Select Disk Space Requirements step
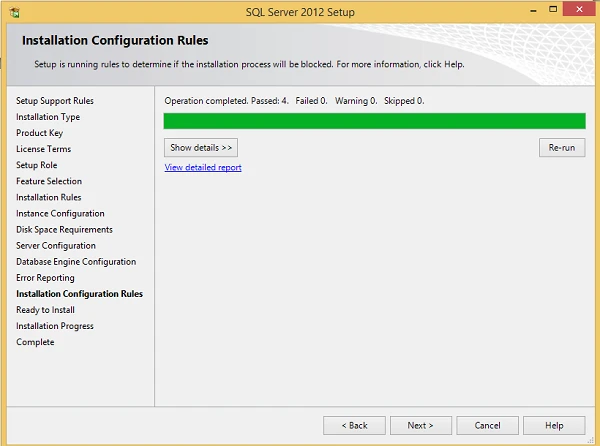Screen dimensions: 600x446 pyautogui.click(x=64, y=230)
